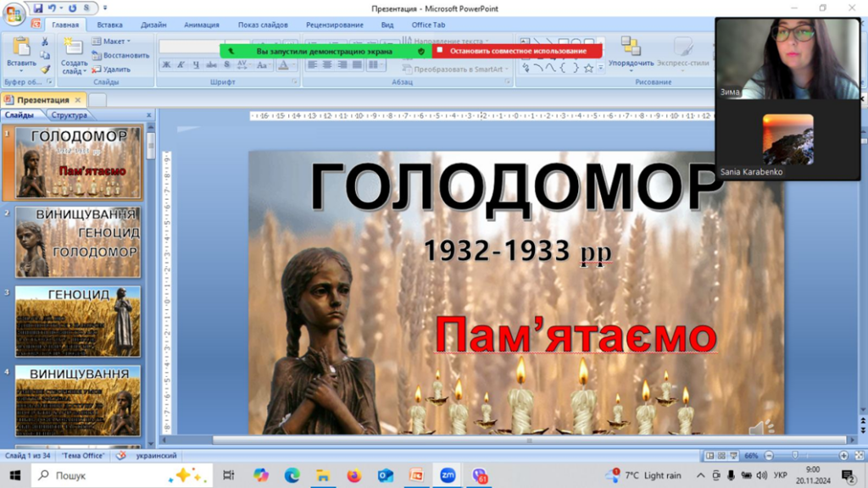Switch to Показ слайдов tab
Image resolution: width=868 pixels, height=488 pixels.
(263, 25)
